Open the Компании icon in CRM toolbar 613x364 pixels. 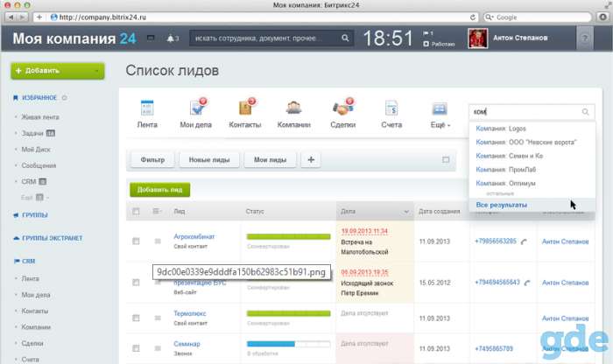pyautogui.click(x=293, y=108)
